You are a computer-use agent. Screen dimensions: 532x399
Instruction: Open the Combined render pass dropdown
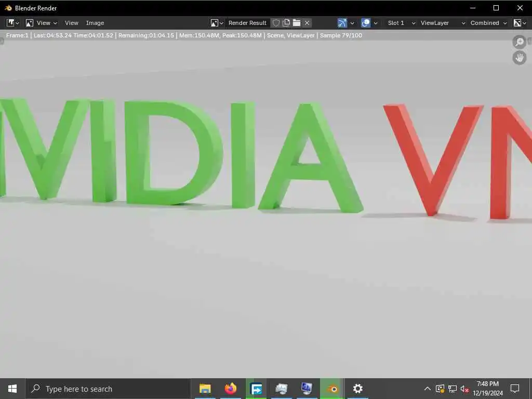pos(488,23)
